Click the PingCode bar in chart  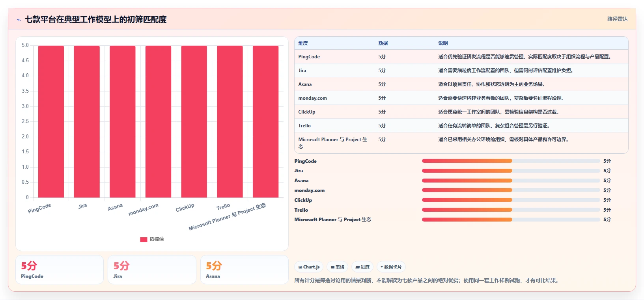pos(51,121)
